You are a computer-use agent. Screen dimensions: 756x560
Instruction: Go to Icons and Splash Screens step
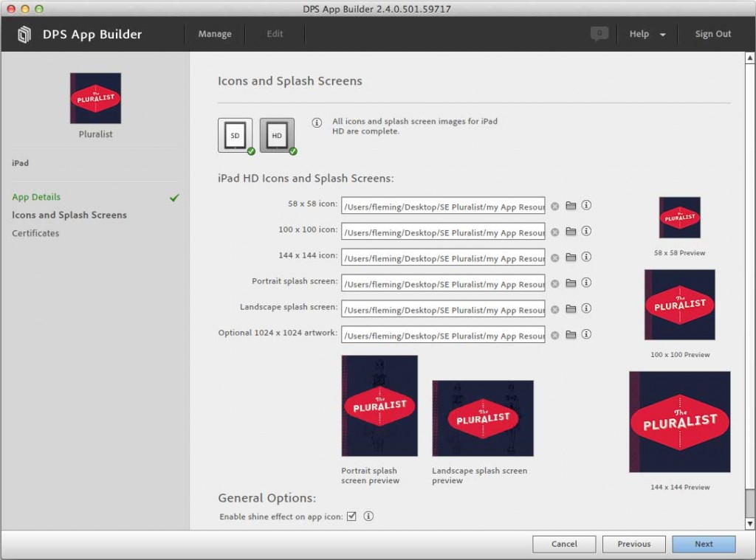coord(69,215)
